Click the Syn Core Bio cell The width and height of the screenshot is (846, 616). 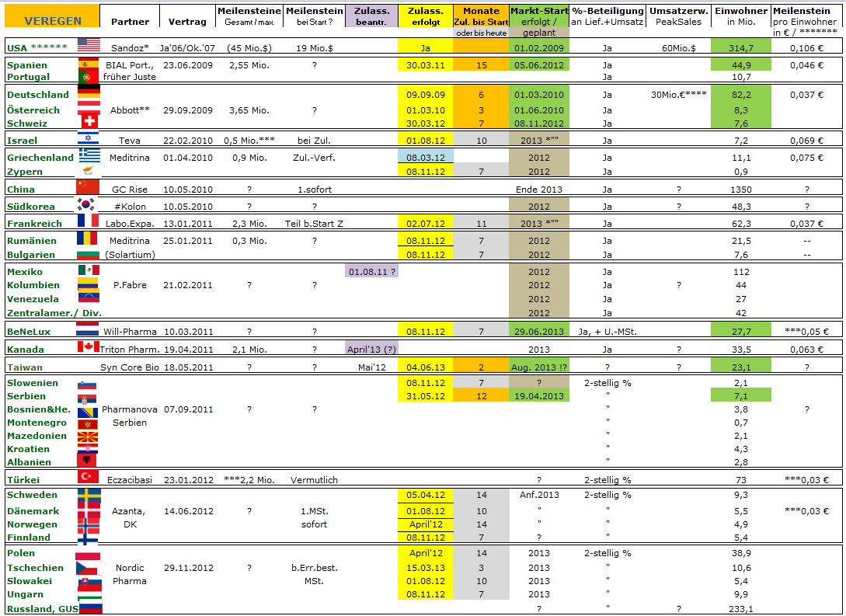tap(130, 367)
